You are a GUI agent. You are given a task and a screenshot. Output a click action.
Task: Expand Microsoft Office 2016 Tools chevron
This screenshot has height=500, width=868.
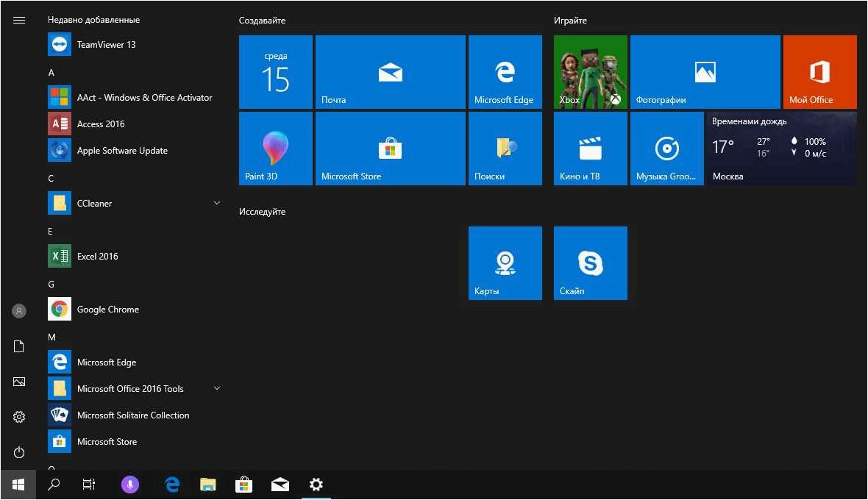tap(217, 388)
